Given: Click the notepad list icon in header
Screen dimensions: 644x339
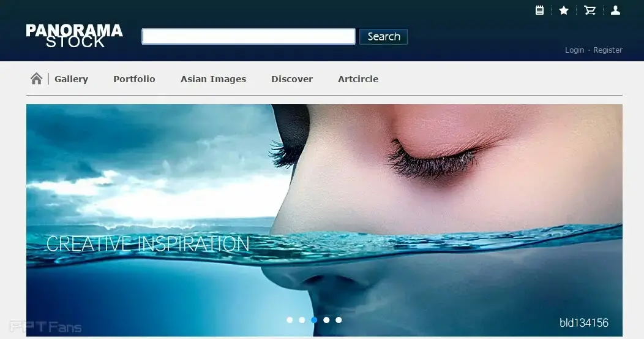Looking at the screenshot, I should (539, 10).
